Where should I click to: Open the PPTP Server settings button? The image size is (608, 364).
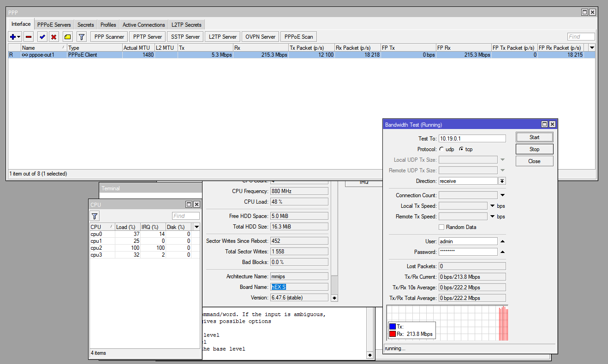[148, 37]
